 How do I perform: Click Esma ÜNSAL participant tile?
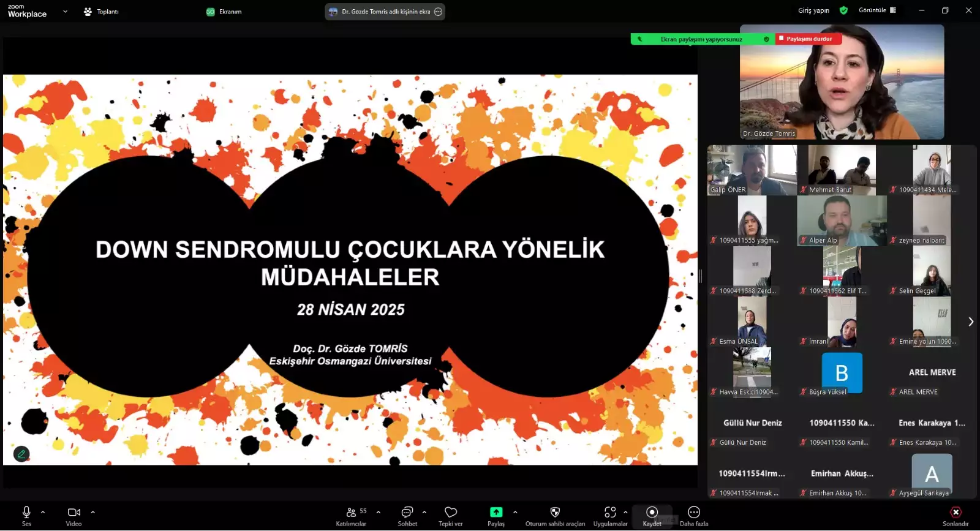[x=752, y=322]
